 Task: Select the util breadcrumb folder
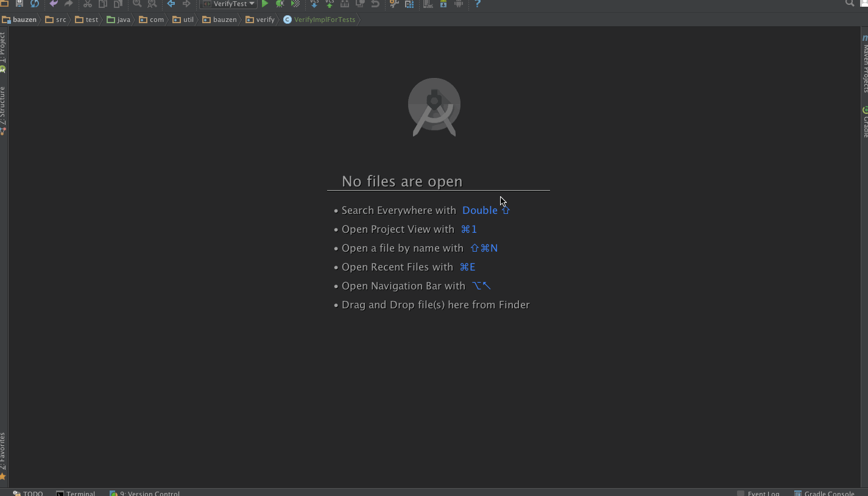coord(183,19)
